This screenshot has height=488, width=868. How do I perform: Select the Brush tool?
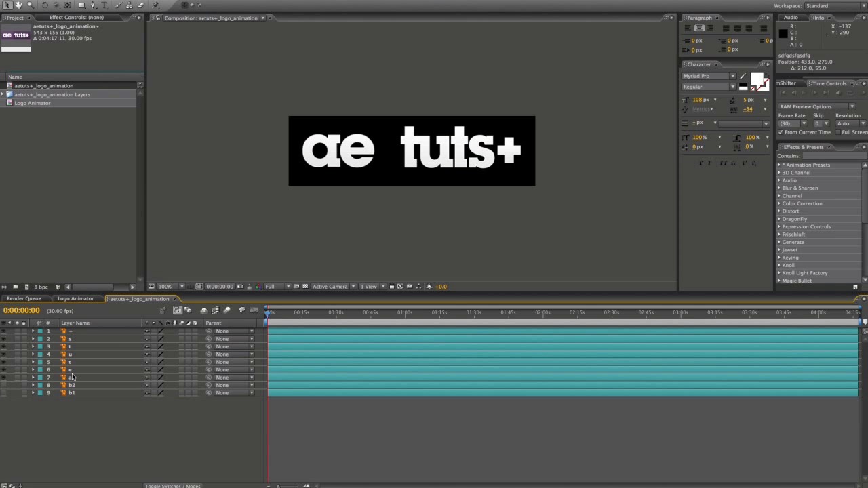(x=118, y=5)
